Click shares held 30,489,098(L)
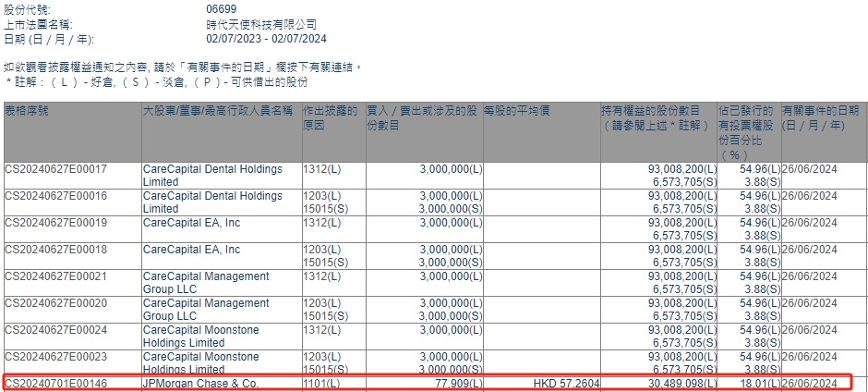This screenshot has width=868, height=392. pyautogui.click(x=682, y=383)
